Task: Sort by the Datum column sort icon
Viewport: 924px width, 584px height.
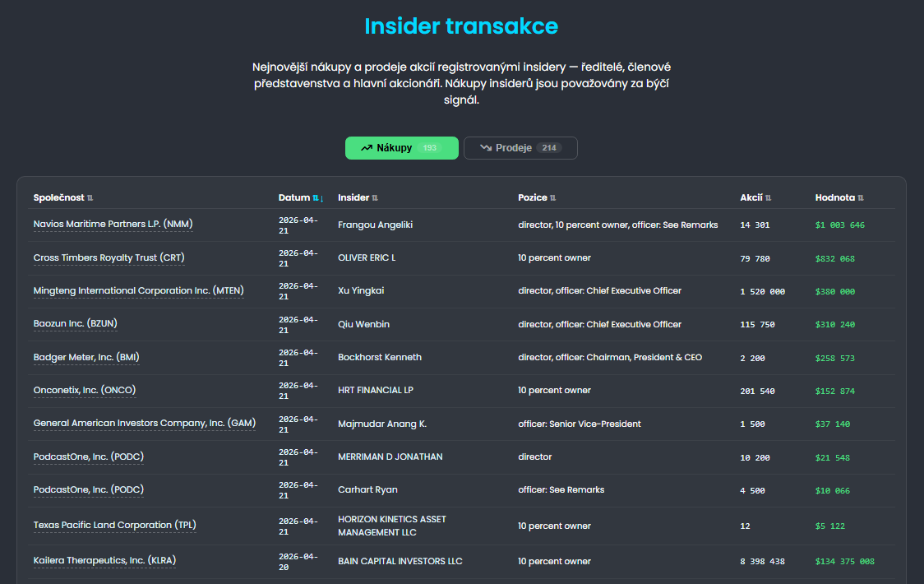Action: pos(318,198)
